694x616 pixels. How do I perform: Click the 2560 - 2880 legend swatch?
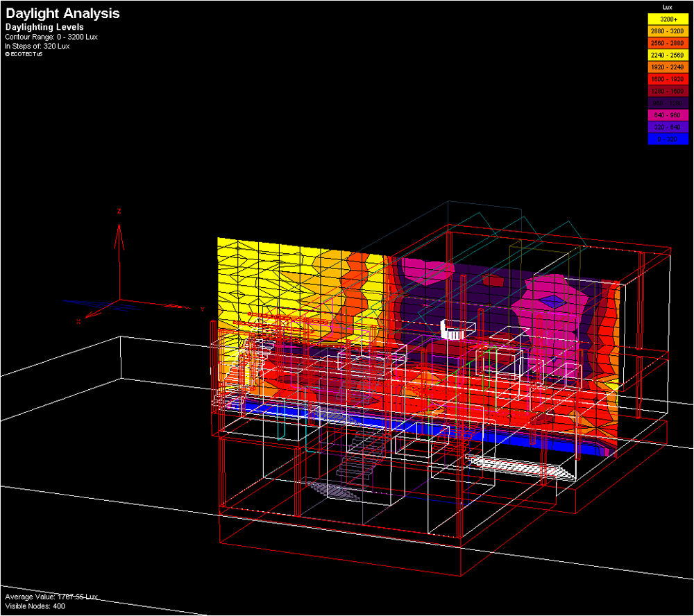(668, 43)
